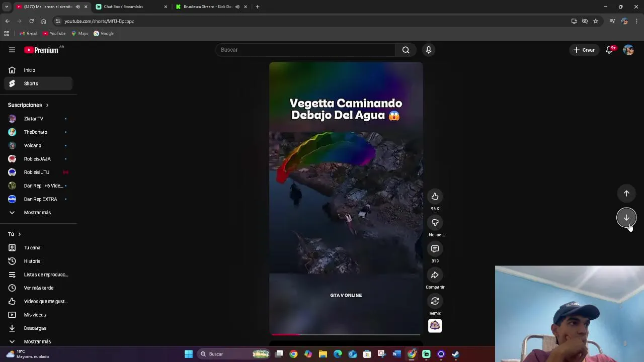Open media controls in Chrome toolbar
The height and width of the screenshot is (362, 644).
point(612,21)
